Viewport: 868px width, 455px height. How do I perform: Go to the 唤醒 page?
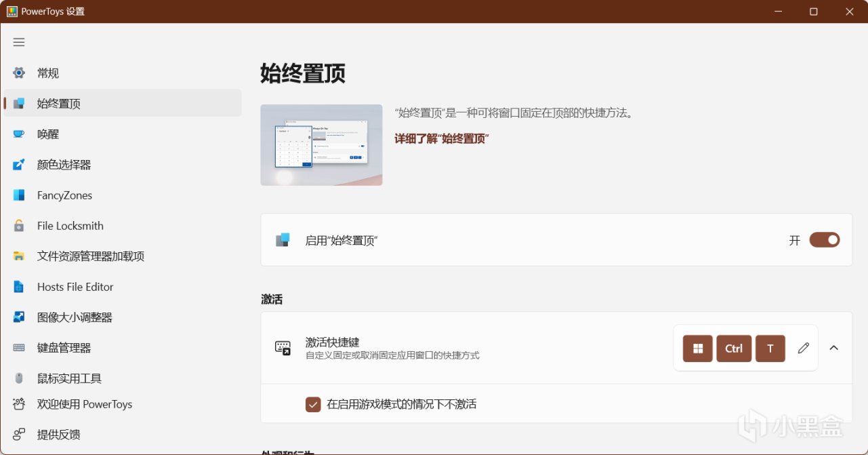tap(123, 134)
